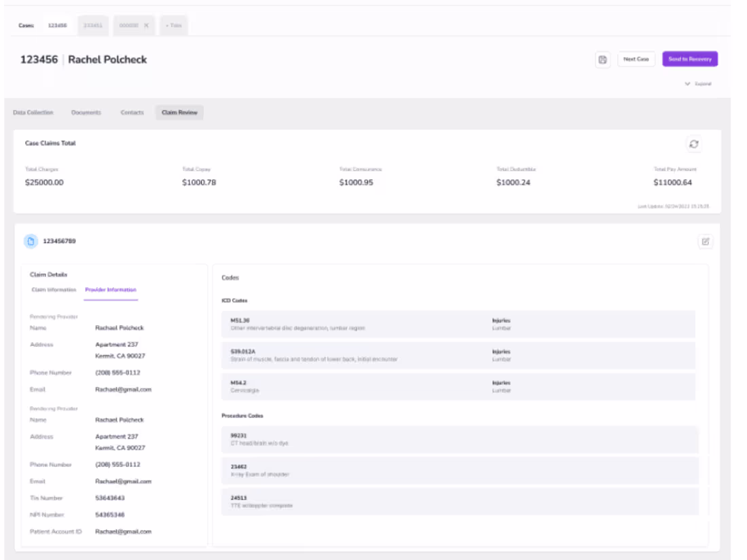Close the 000000 case tab
This screenshot has height=560, width=747.
[146, 25]
